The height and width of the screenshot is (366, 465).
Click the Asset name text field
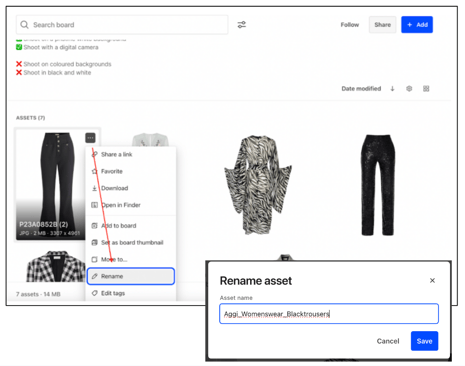pos(329,314)
